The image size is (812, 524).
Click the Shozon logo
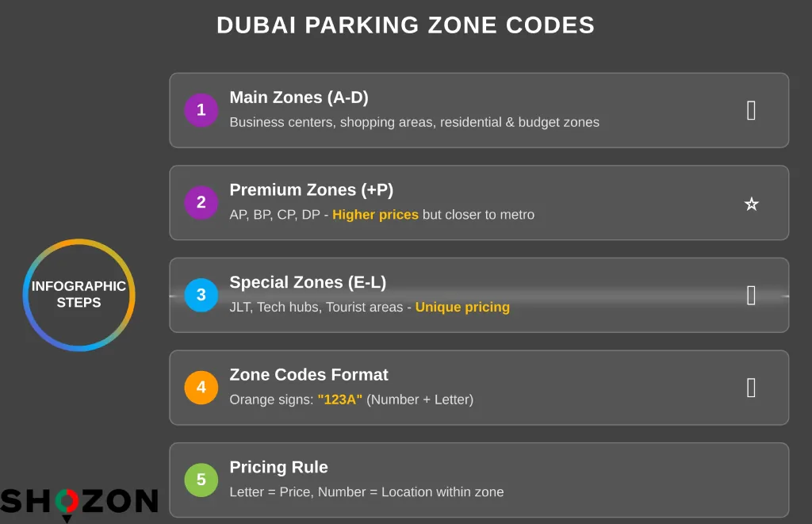[x=79, y=503]
